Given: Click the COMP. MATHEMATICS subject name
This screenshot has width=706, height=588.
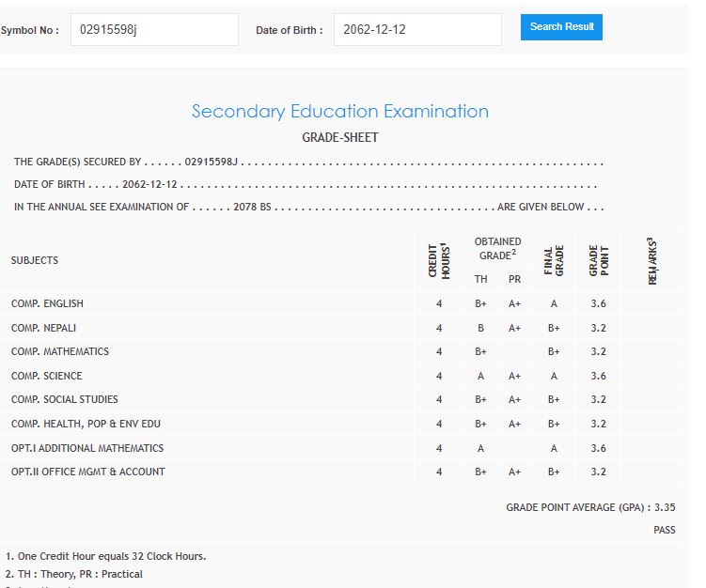Looking at the screenshot, I should point(60,351).
